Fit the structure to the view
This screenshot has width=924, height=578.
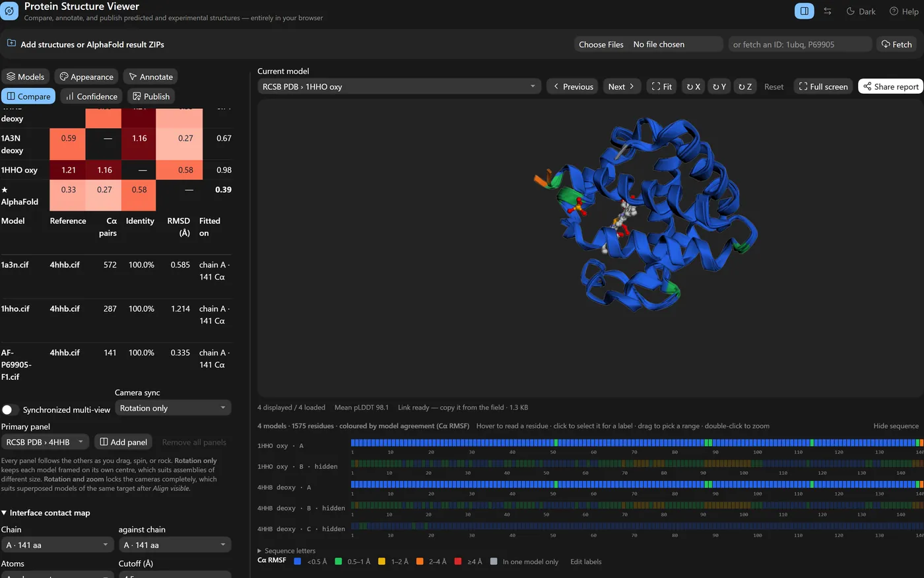pos(661,87)
